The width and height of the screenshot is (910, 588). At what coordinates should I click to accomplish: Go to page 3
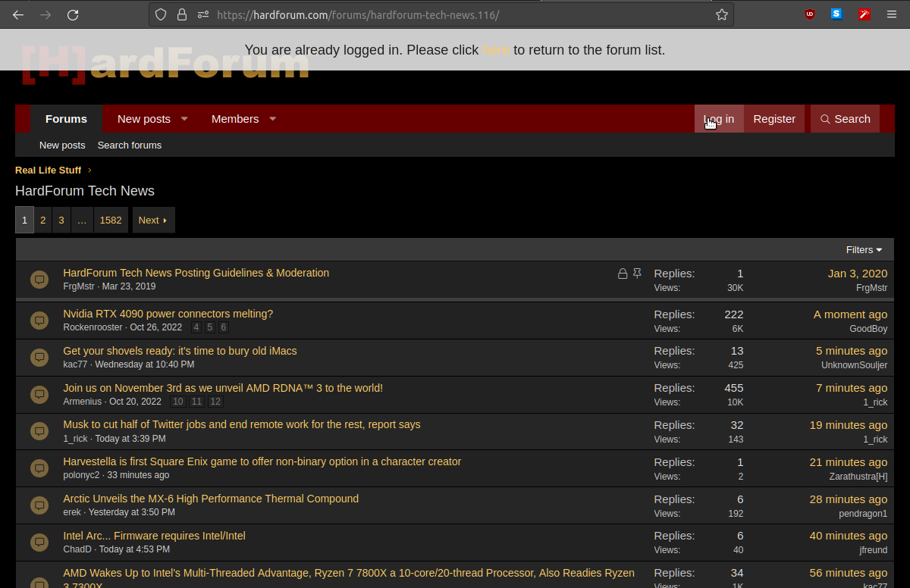coord(61,220)
